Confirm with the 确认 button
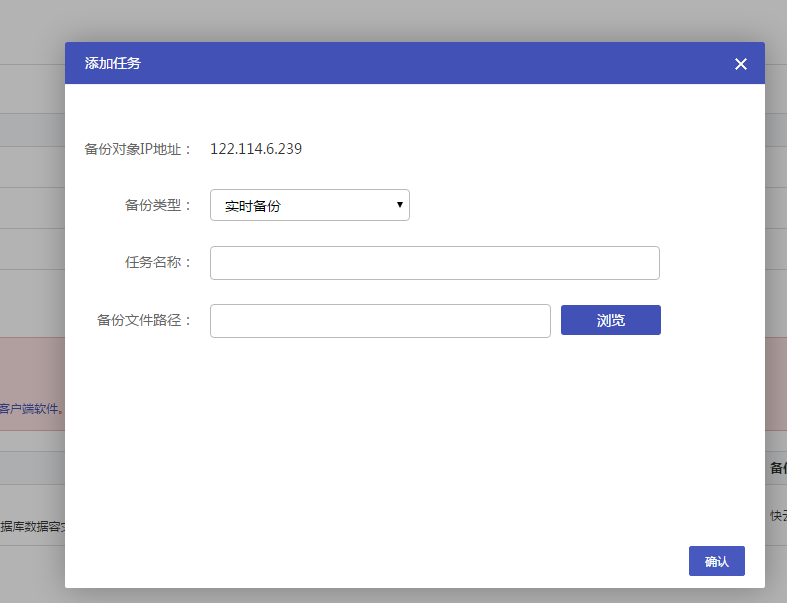Screen dimensions: 787x603 (716, 561)
